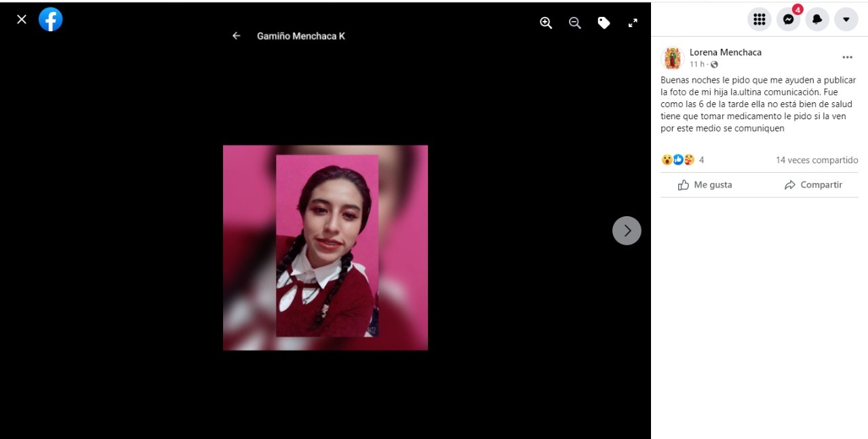This screenshot has width=868, height=439.
Task: Open the reaction count 4
Action: click(701, 161)
